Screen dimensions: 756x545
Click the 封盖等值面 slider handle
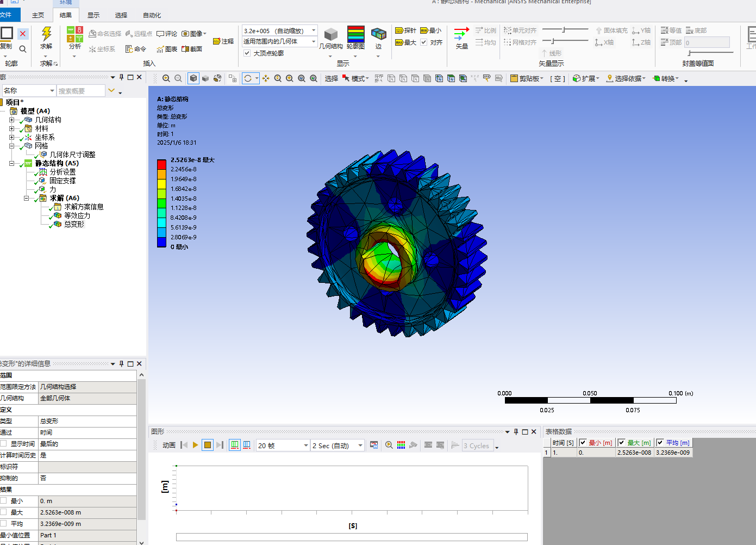click(689, 53)
